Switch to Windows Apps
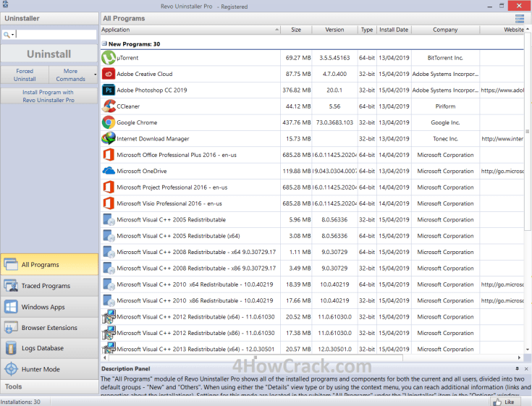 [49, 307]
